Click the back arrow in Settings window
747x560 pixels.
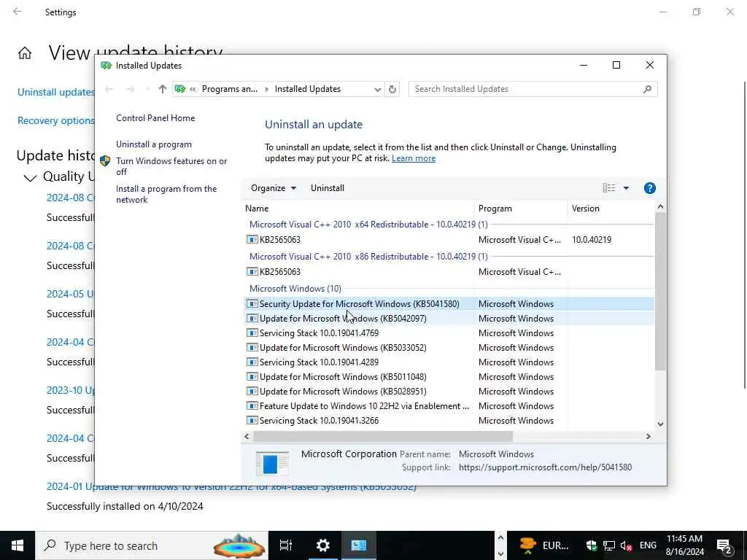point(18,12)
